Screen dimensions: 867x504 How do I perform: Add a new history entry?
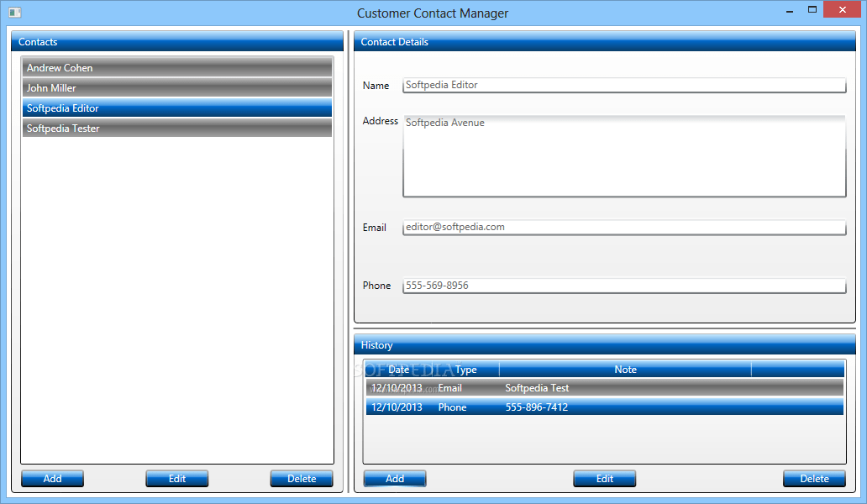click(395, 479)
